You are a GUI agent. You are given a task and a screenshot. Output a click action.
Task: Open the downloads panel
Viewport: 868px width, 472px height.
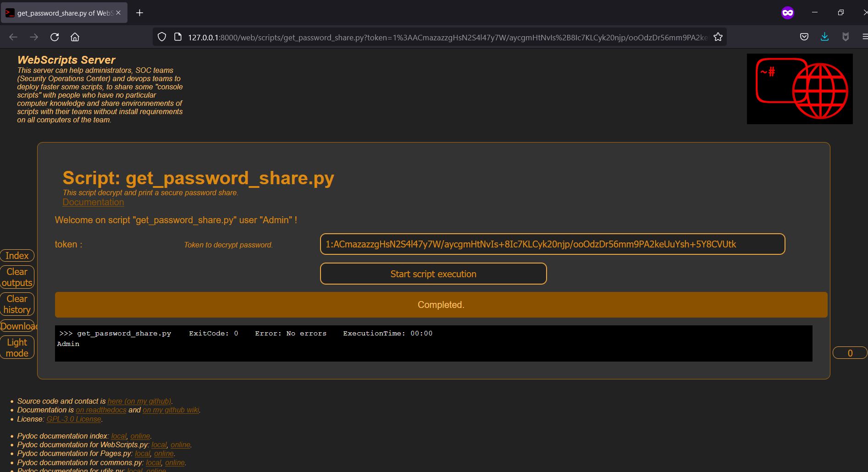pos(825,37)
